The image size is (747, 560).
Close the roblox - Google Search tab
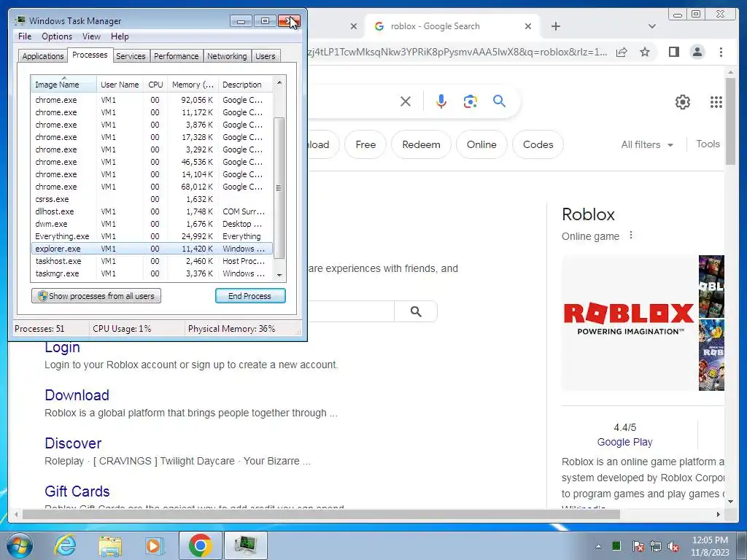(528, 26)
